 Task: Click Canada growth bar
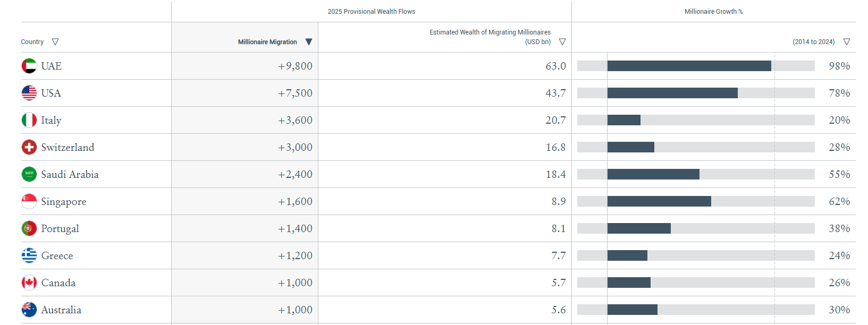(x=629, y=283)
